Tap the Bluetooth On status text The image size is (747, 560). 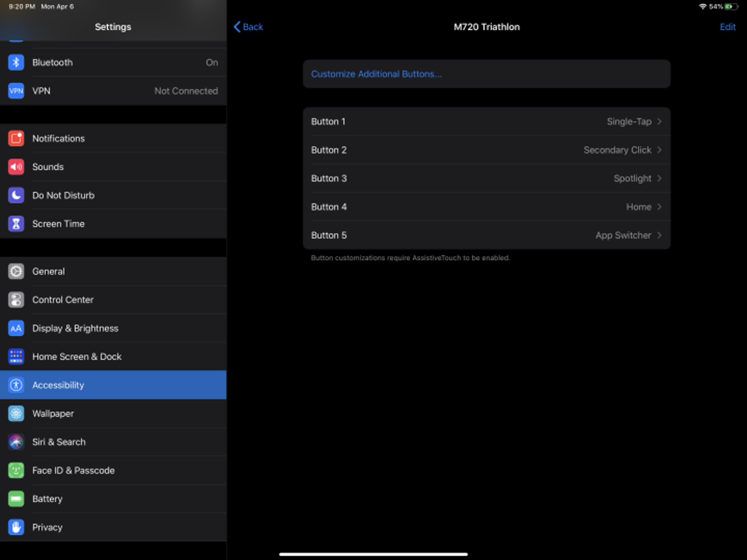tap(212, 62)
